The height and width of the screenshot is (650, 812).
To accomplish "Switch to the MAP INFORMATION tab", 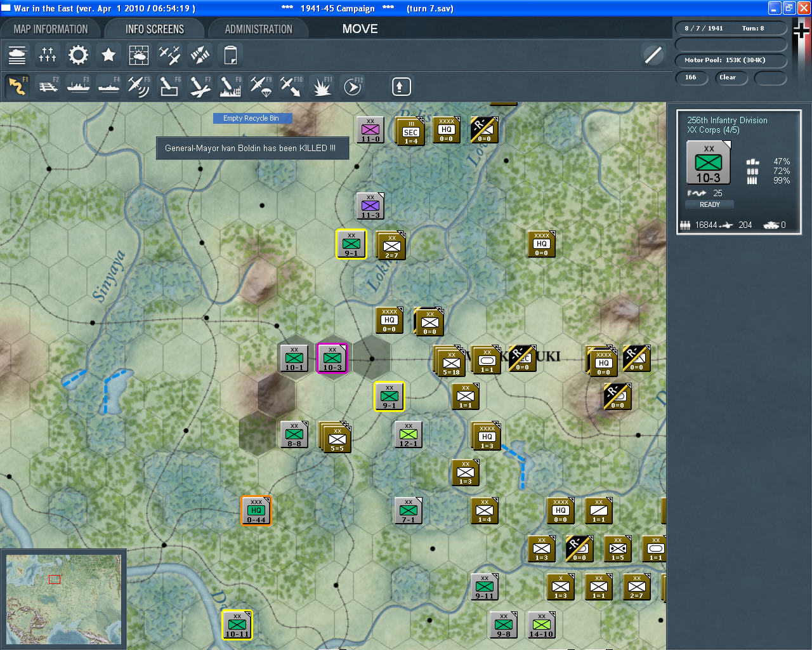I will tap(51, 29).
